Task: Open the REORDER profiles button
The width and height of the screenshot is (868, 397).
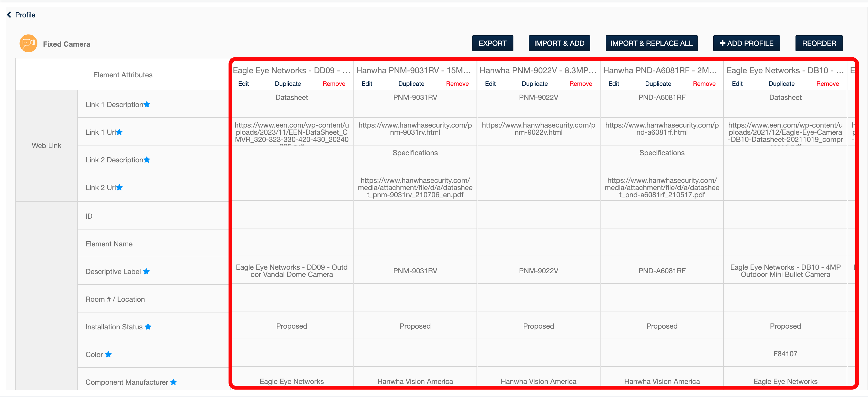Action: coord(819,43)
